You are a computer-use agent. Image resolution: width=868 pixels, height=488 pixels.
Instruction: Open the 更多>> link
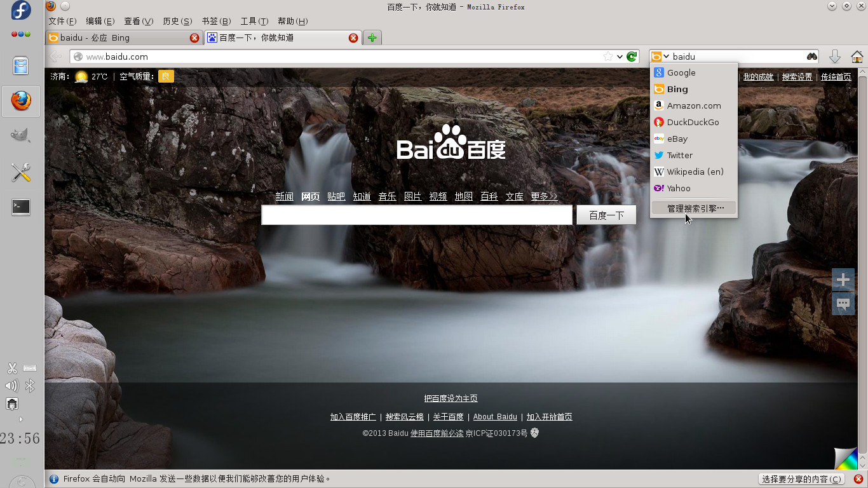click(x=545, y=197)
